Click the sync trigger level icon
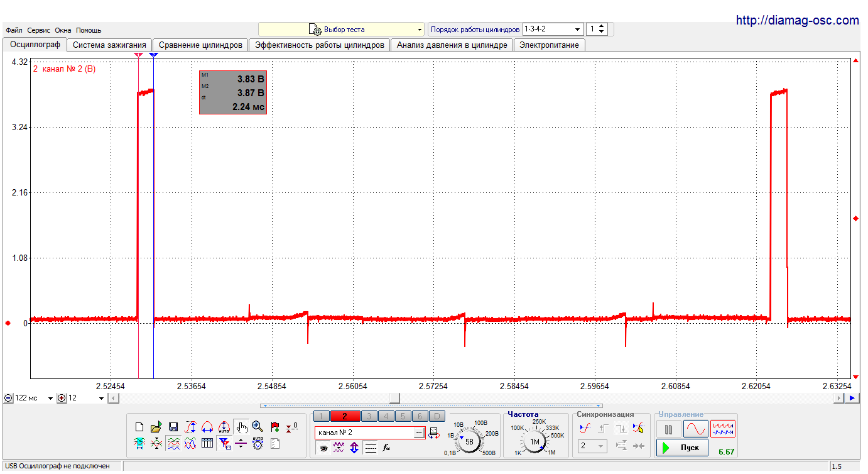 [585, 428]
